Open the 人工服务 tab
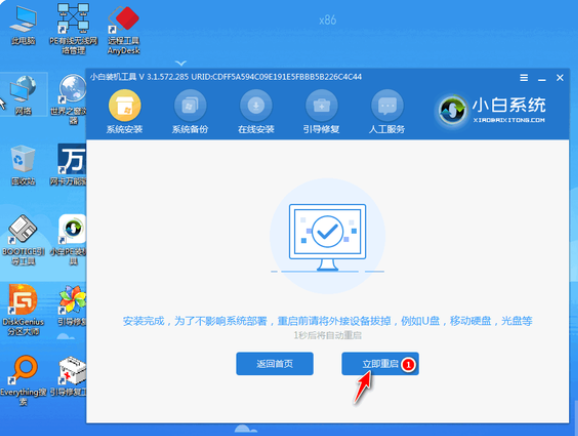The image size is (578, 436). tap(387, 112)
